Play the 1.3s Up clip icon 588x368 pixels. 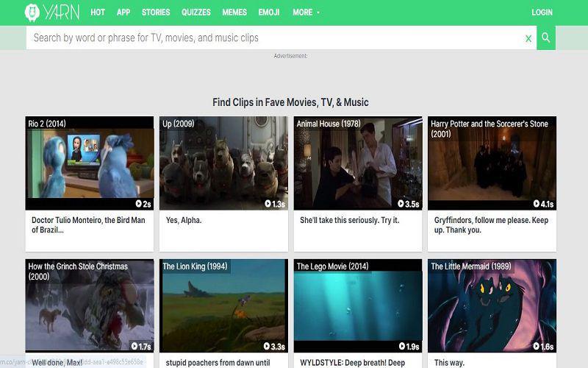pos(268,204)
